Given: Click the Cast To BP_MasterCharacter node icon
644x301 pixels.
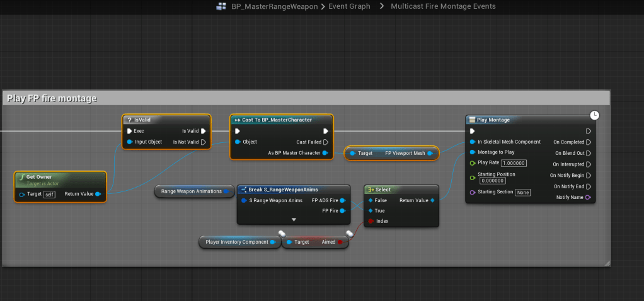Looking at the screenshot, I should click(237, 120).
